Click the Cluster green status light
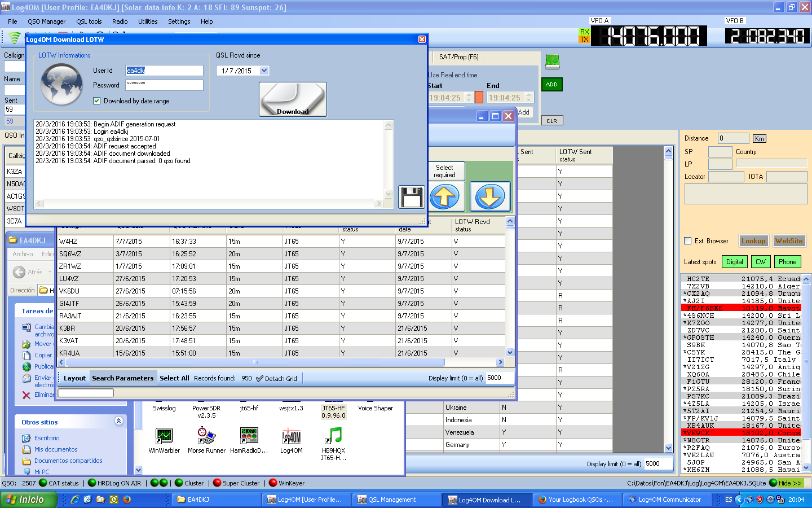The image size is (812, 508). 179,483
